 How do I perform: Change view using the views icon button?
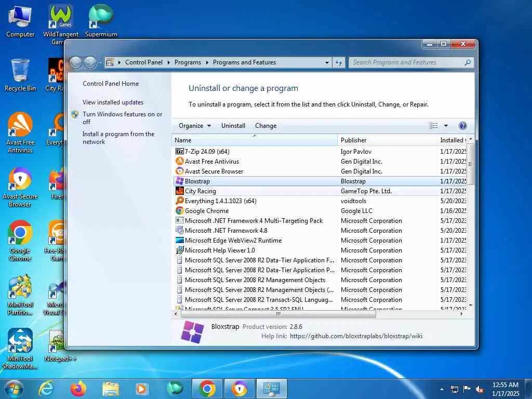434,126
